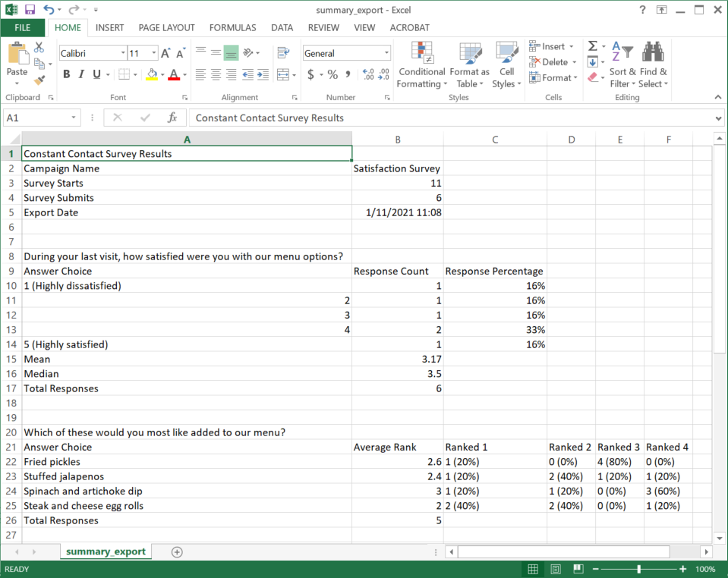Switch to the DATA tab
This screenshot has width=728, height=578.
282,28
